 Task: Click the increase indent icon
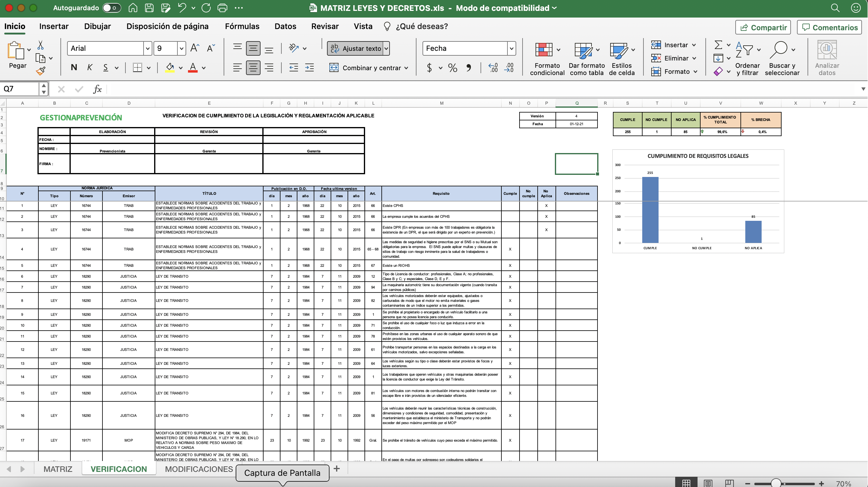click(x=309, y=67)
